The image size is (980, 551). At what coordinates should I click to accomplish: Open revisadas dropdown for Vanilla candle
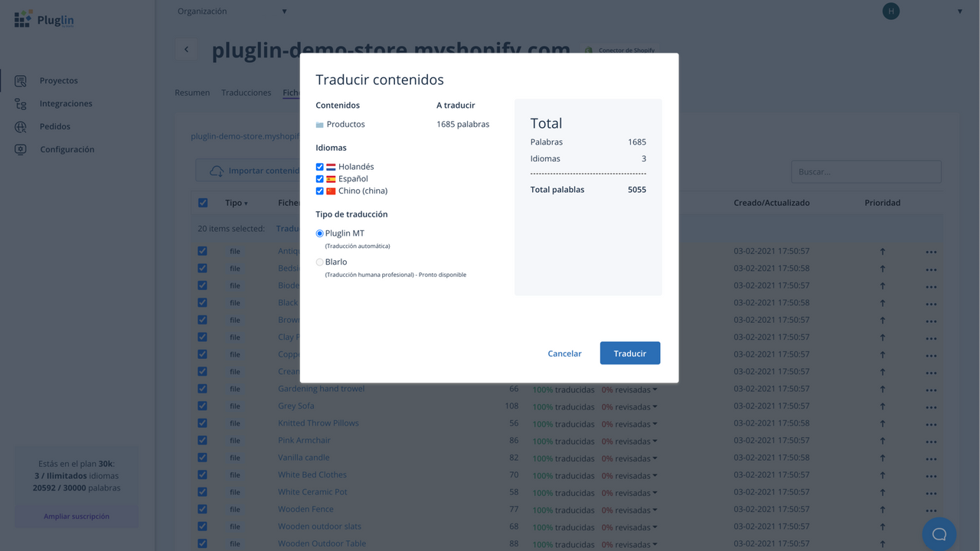655,458
